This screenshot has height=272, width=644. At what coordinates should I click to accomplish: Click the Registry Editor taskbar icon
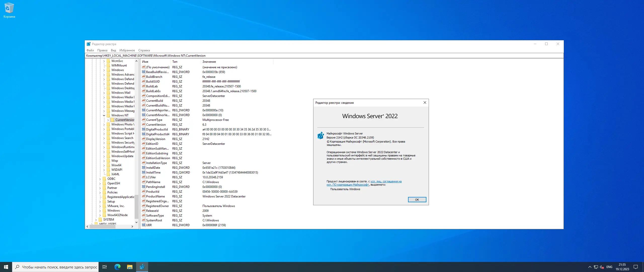(x=142, y=267)
